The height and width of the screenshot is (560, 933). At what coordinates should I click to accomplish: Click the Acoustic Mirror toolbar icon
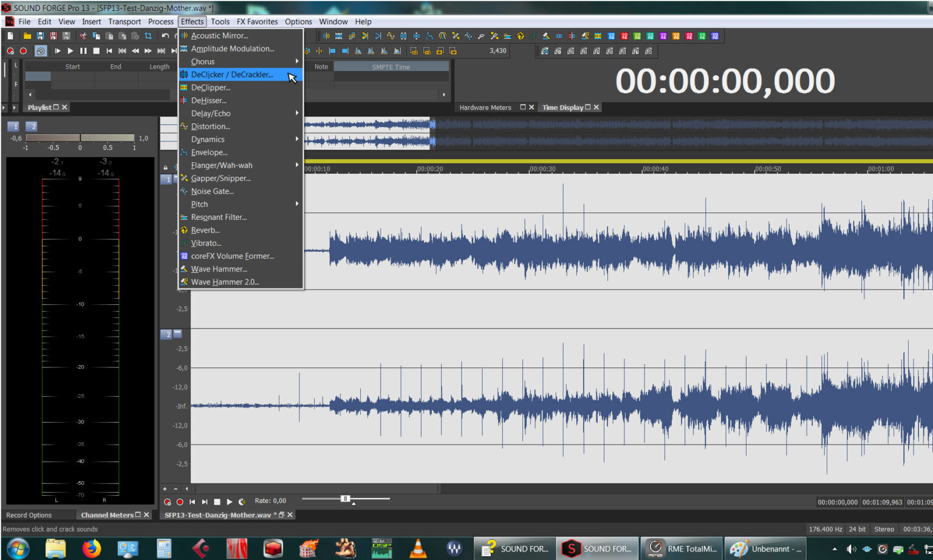[326, 36]
